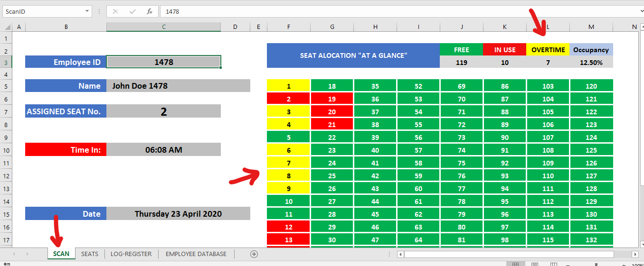Select row header 10

(7, 150)
